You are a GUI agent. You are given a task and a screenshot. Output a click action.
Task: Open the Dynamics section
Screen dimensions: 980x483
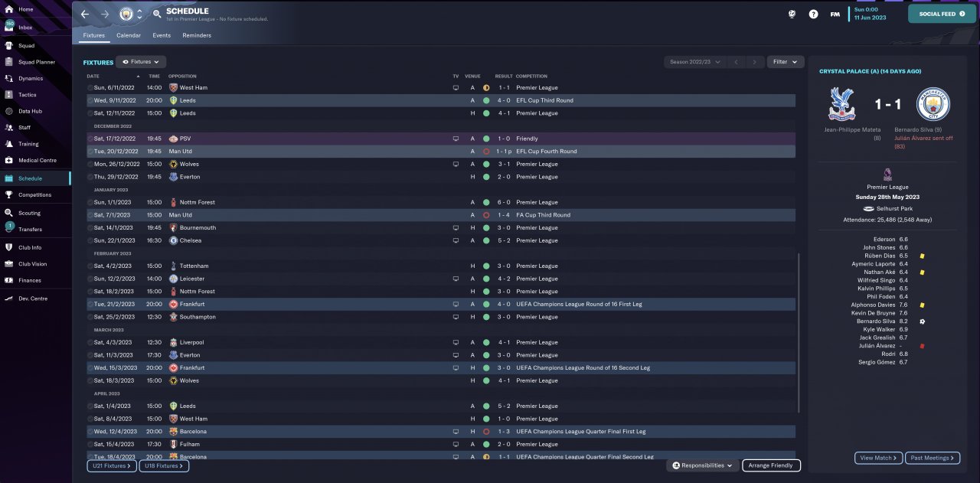(x=34, y=78)
